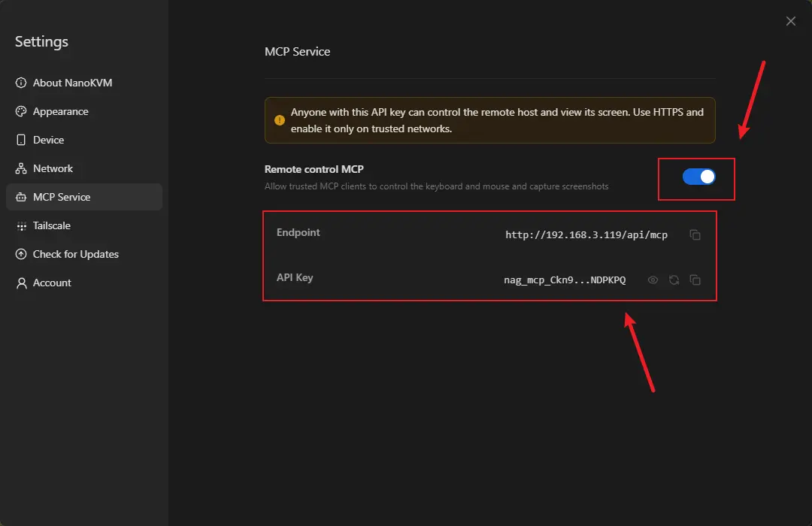Image resolution: width=812 pixels, height=526 pixels.
Task: Close the Settings dialog
Action: 790,21
